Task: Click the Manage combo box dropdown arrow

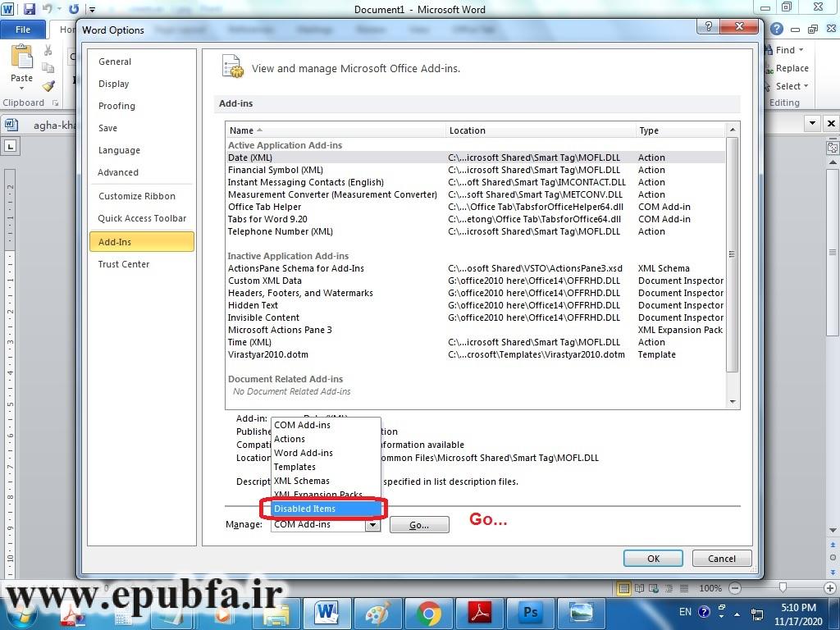Action: pyautogui.click(x=373, y=525)
